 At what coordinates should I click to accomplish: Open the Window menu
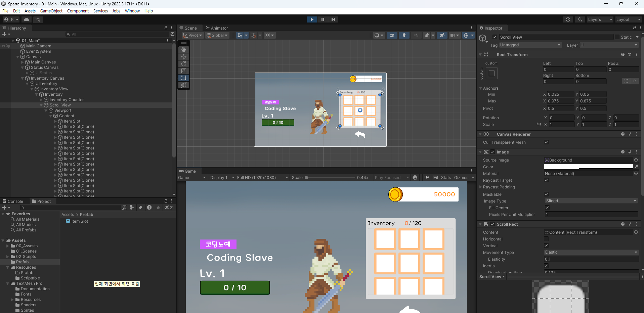coord(132,11)
